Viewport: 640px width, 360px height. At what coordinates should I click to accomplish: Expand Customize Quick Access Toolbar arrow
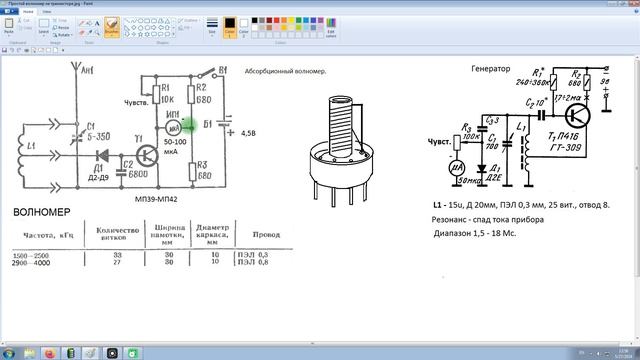coord(63,50)
